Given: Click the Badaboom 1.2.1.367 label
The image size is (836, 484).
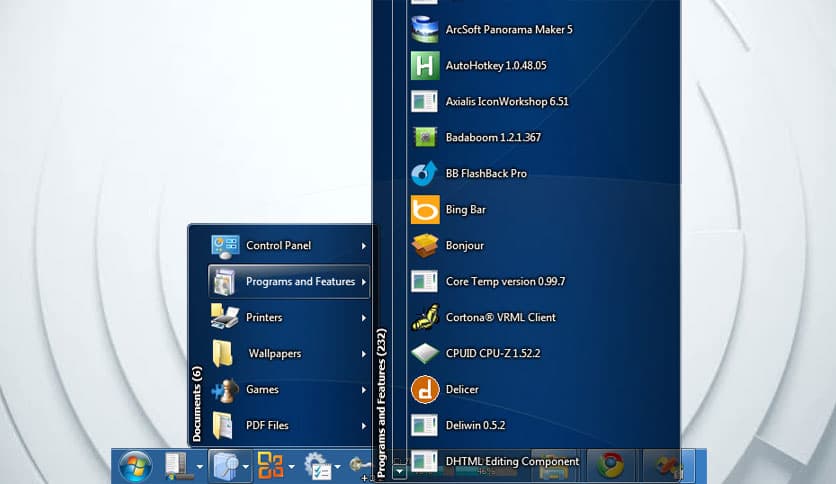Looking at the screenshot, I should pyautogui.click(x=493, y=138).
